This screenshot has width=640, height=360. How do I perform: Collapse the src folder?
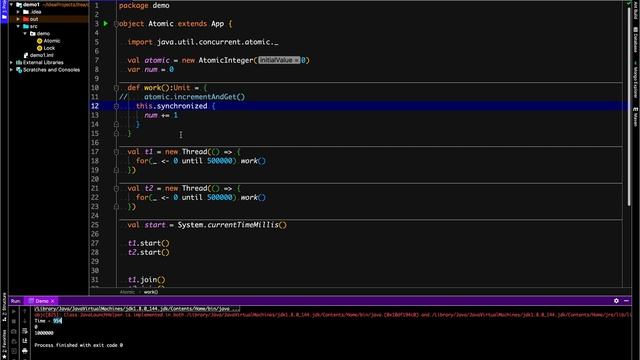18,26
